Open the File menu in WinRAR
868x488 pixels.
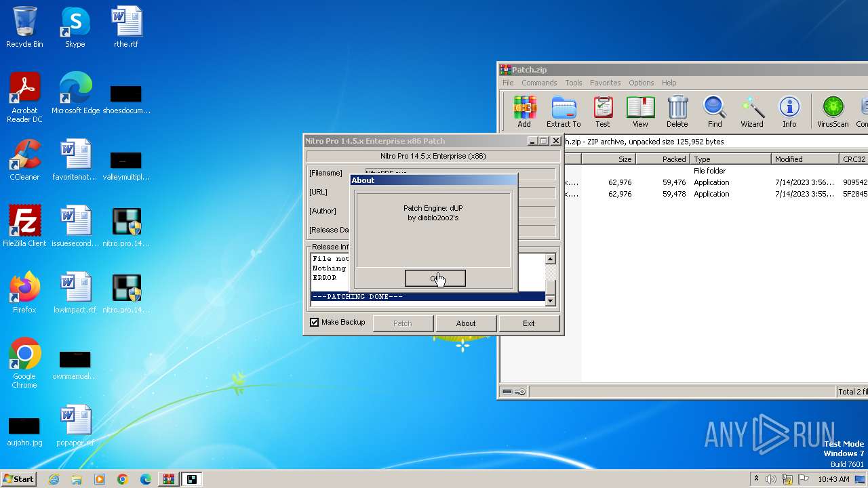coord(508,83)
